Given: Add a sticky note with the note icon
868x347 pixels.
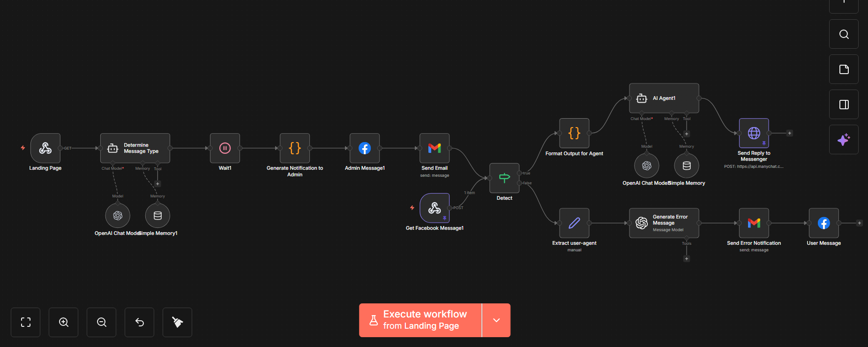Looking at the screenshot, I should tap(844, 69).
